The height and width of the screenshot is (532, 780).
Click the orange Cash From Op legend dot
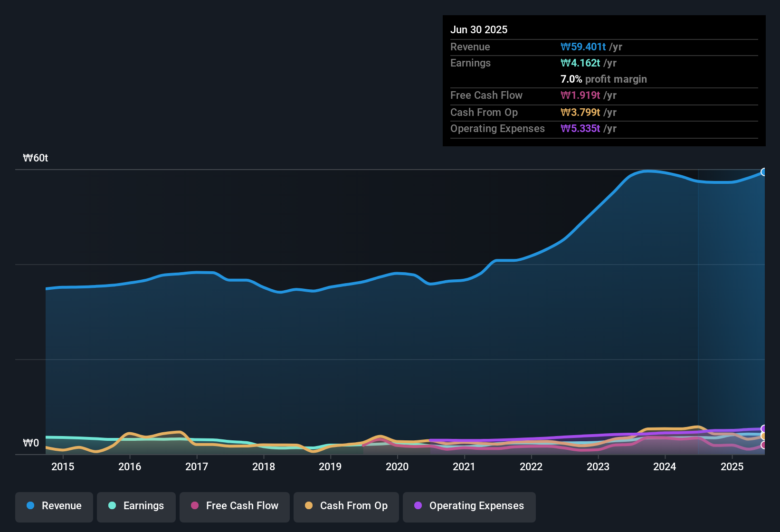(309, 506)
